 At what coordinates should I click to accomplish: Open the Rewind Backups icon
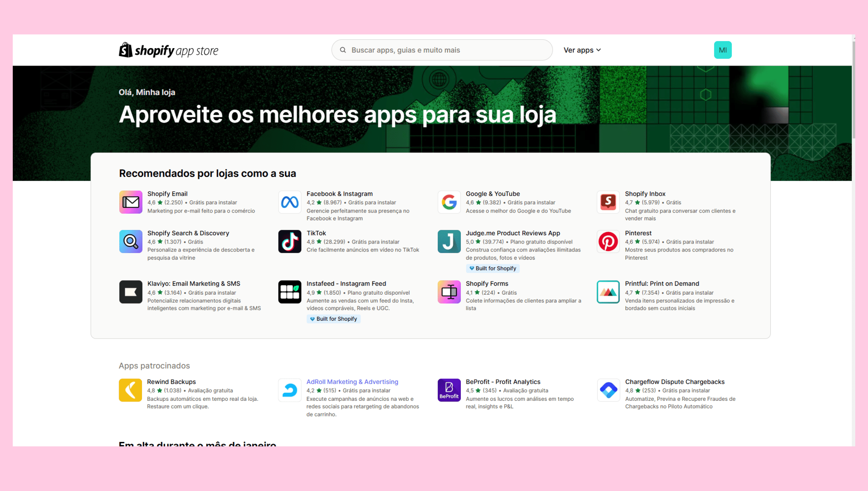pos(130,390)
